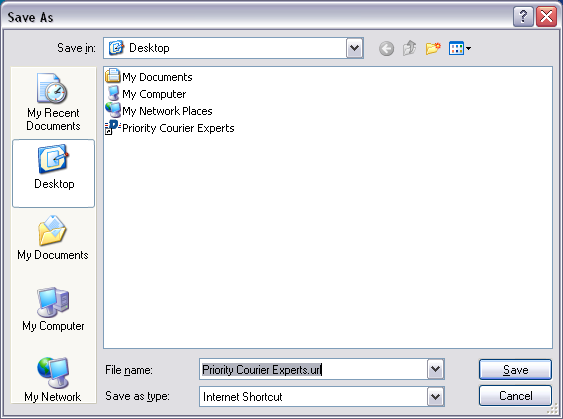Click the Help question mark button
The image size is (563, 419).
tap(523, 17)
